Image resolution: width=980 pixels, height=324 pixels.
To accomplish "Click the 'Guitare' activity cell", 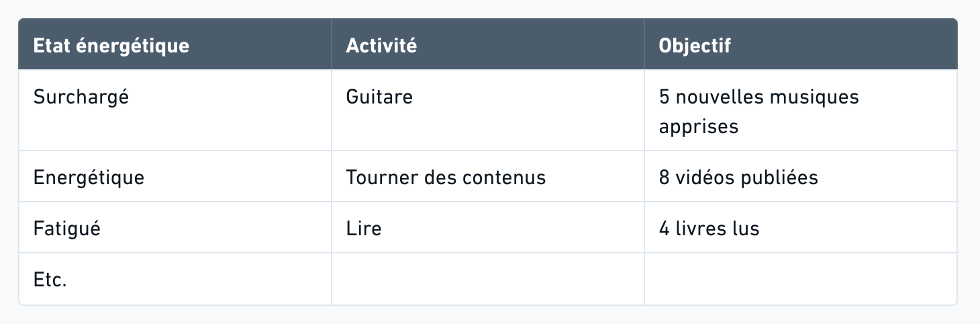I will pos(379,97).
